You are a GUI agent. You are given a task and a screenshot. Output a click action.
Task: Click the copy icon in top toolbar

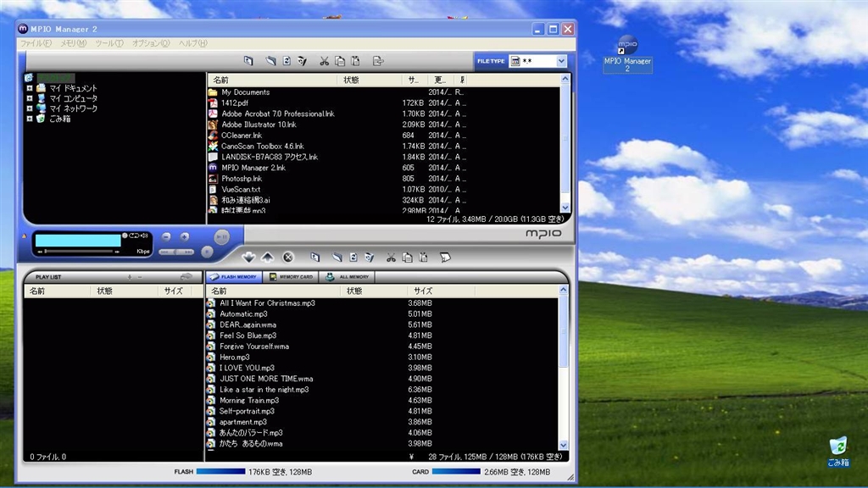(340, 61)
